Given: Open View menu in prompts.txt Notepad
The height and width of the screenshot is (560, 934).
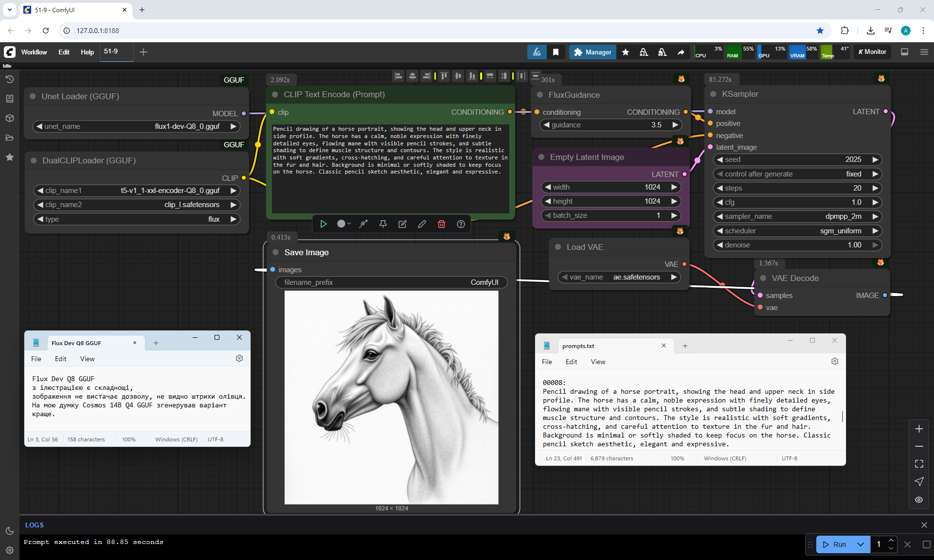Looking at the screenshot, I should tap(598, 362).
